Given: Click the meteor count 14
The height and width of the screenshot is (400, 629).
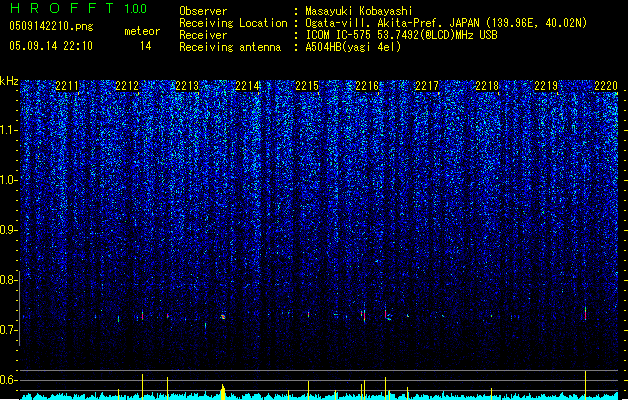Looking at the screenshot, I should coord(146,46).
